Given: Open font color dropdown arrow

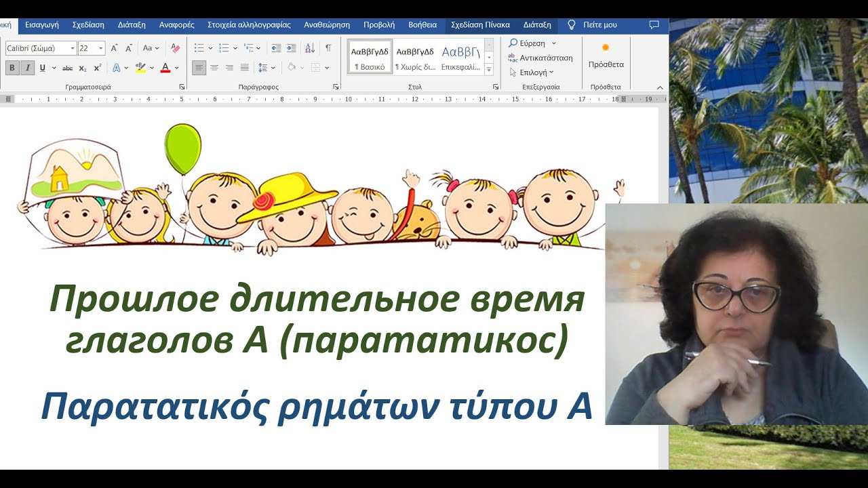Looking at the screenshot, I should click(176, 68).
